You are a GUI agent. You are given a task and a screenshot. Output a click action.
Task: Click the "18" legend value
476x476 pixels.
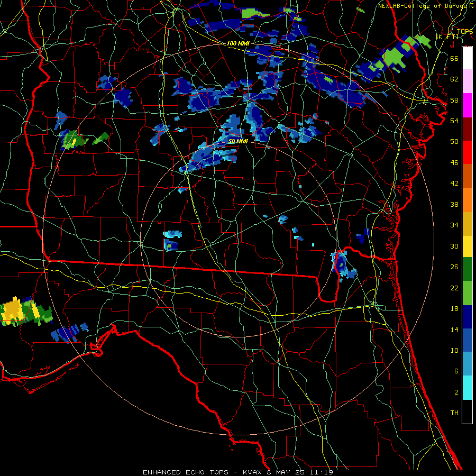point(454,309)
